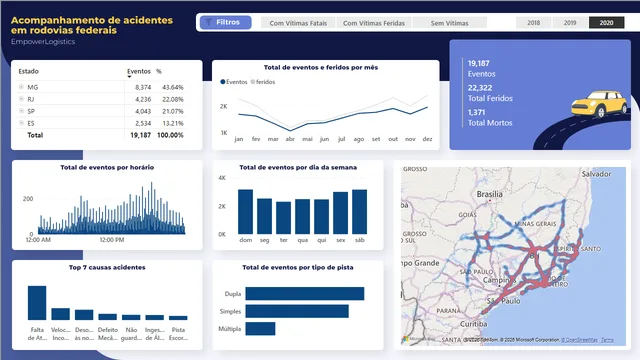The width and height of the screenshot is (640, 360).
Task: Select the Inges... de Ál... cause bar
Action: [155, 317]
